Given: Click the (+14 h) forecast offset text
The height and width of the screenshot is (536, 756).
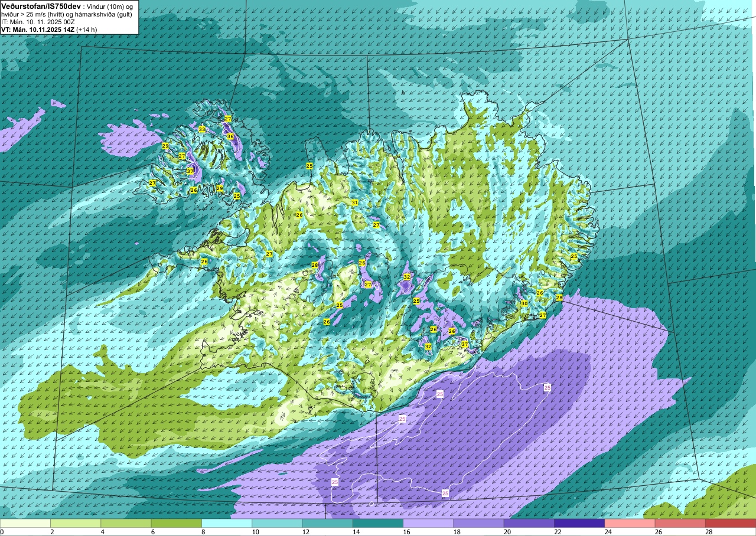Looking at the screenshot, I should (x=86, y=29).
